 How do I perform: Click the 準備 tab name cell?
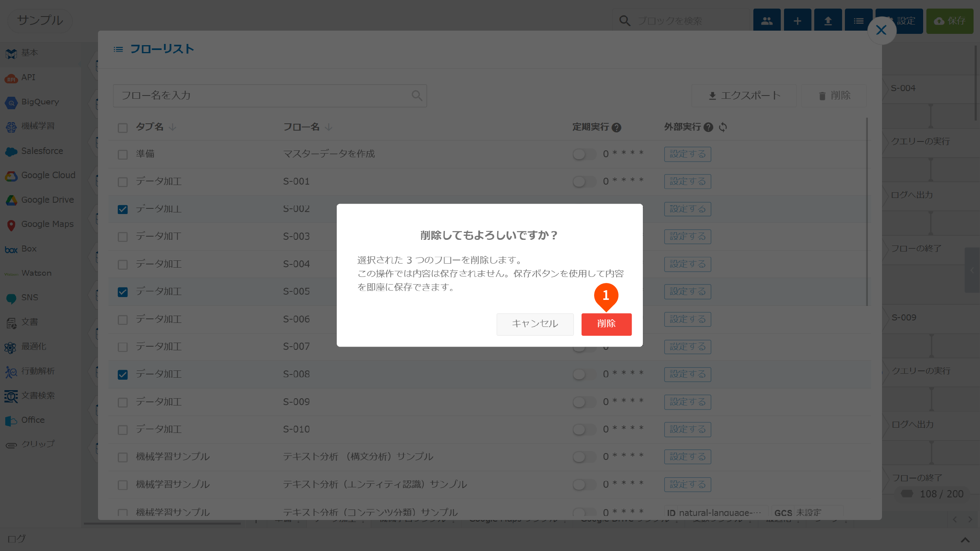[x=145, y=154]
